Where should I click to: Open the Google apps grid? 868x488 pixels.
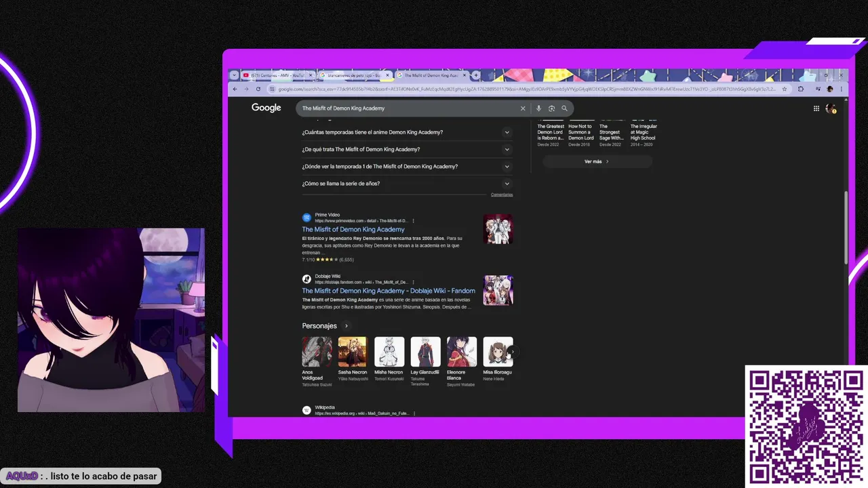coord(816,108)
